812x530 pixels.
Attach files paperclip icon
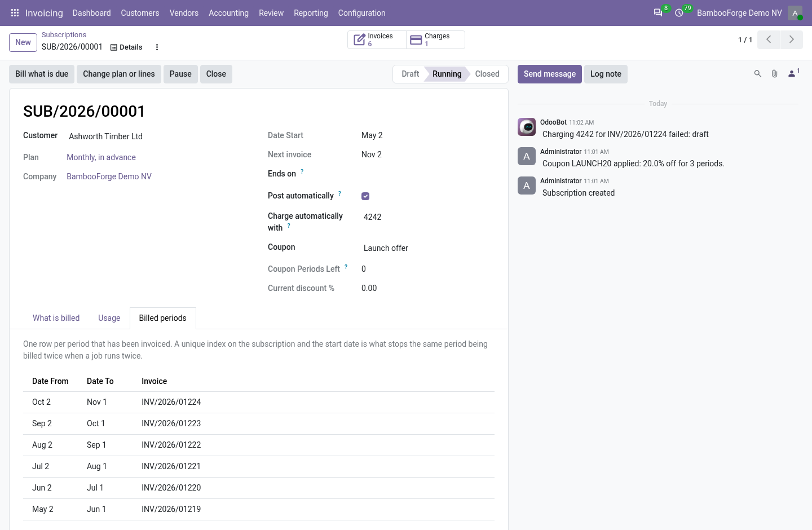click(x=775, y=74)
